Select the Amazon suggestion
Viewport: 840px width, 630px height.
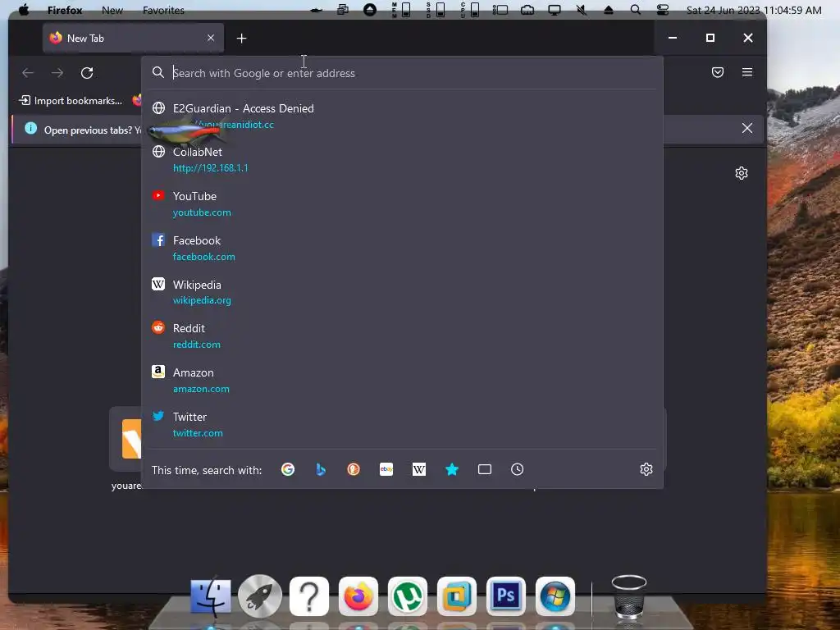point(402,381)
